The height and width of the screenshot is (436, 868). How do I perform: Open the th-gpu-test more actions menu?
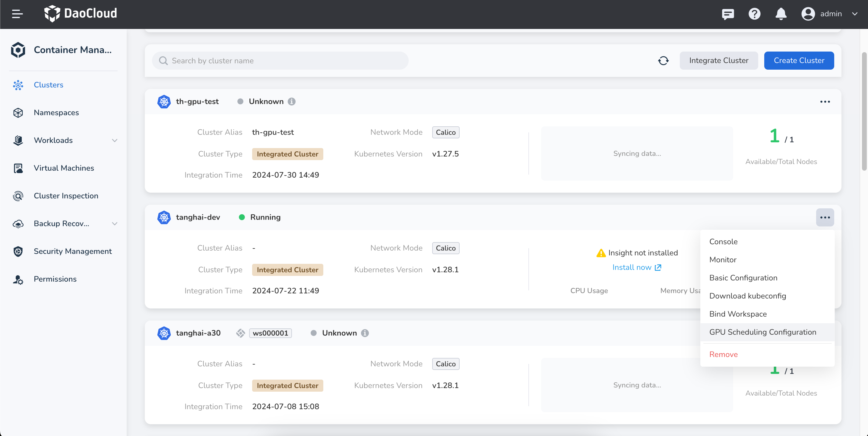pos(825,101)
